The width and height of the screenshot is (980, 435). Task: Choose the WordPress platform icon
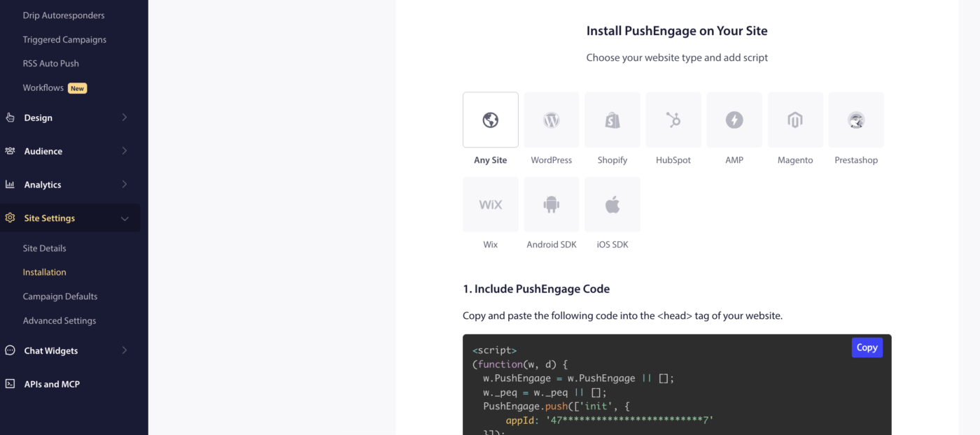pyautogui.click(x=552, y=120)
